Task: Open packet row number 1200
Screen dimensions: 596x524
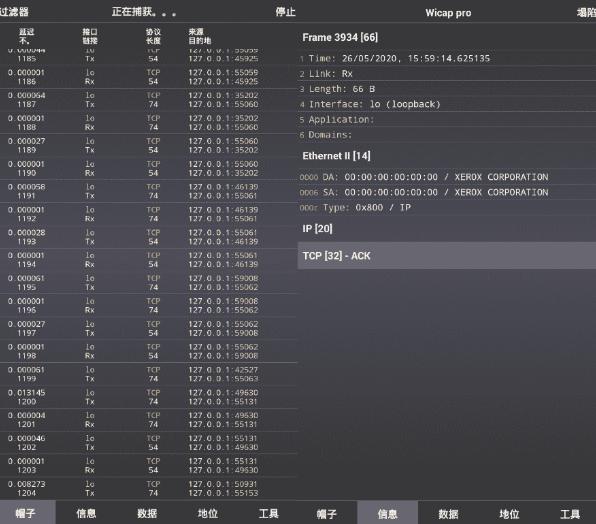Action: pos(149,397)
